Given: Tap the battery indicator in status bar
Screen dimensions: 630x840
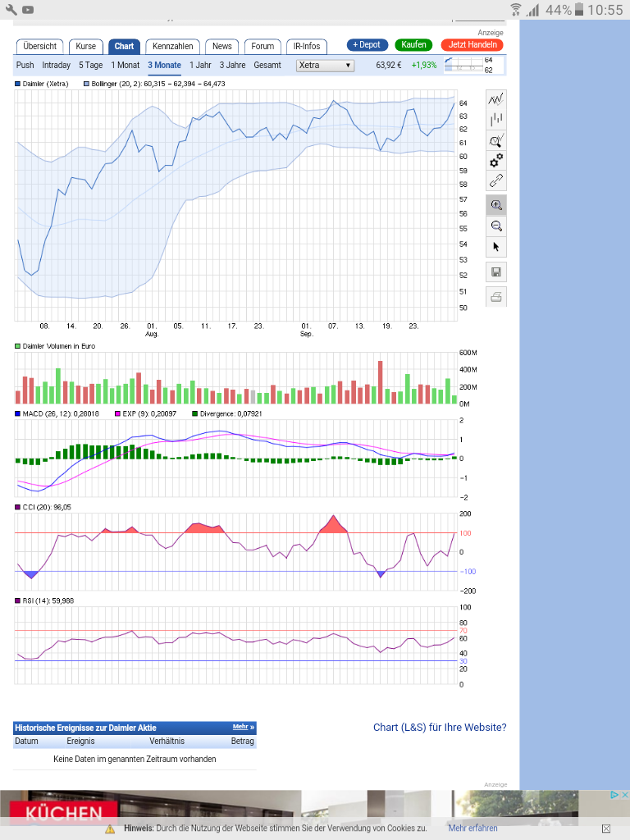Looking at the screenshot, I should (x=578, y=10).
